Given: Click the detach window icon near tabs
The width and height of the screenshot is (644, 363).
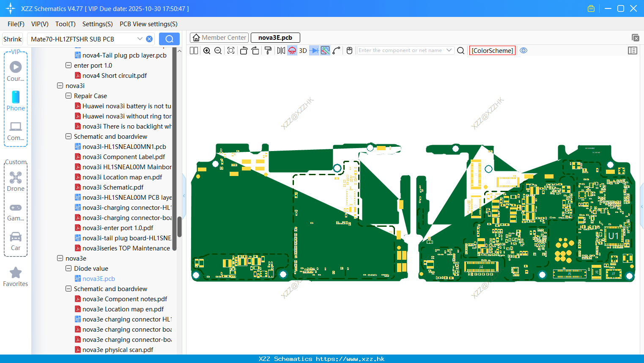Looking at the screenshot, I should (x=635, y=38).
